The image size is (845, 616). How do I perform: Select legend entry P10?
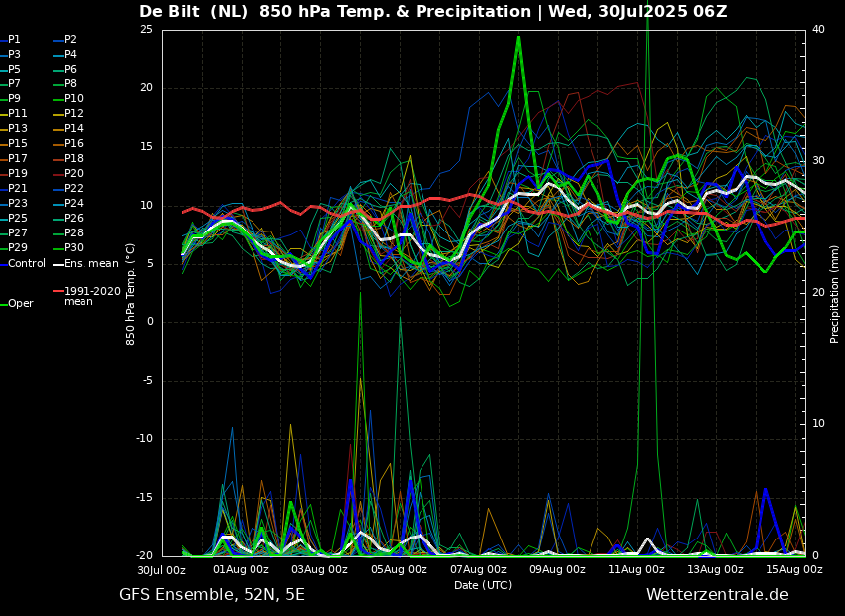[74, 98]
